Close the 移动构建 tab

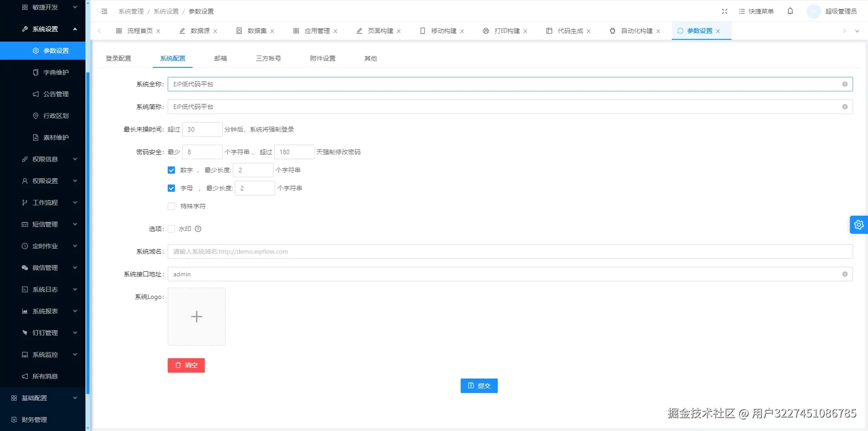pyautogui.click(x=462, y=31)
